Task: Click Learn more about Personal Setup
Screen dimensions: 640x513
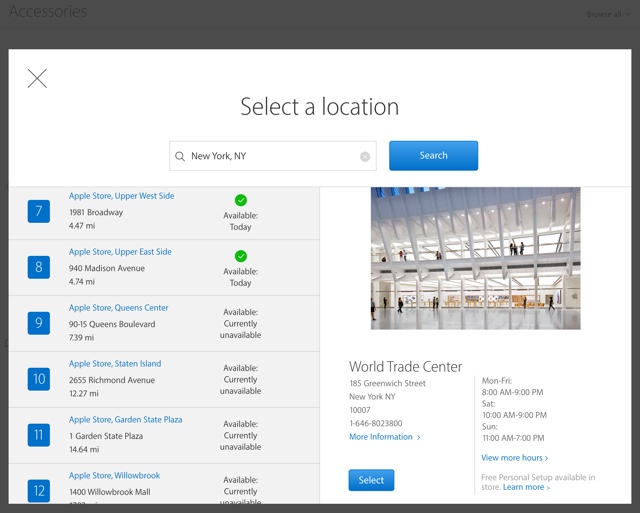Action: tap(526, 487)
